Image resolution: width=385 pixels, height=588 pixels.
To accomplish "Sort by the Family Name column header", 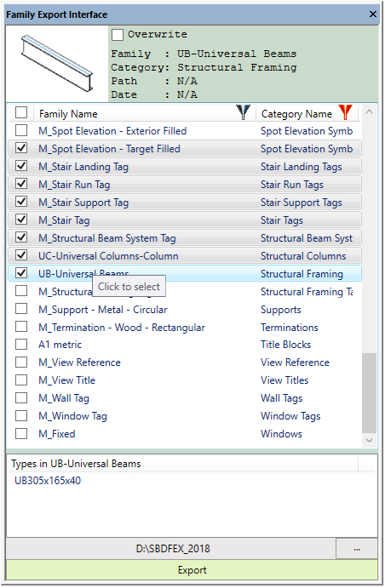I will pos(68,114).
